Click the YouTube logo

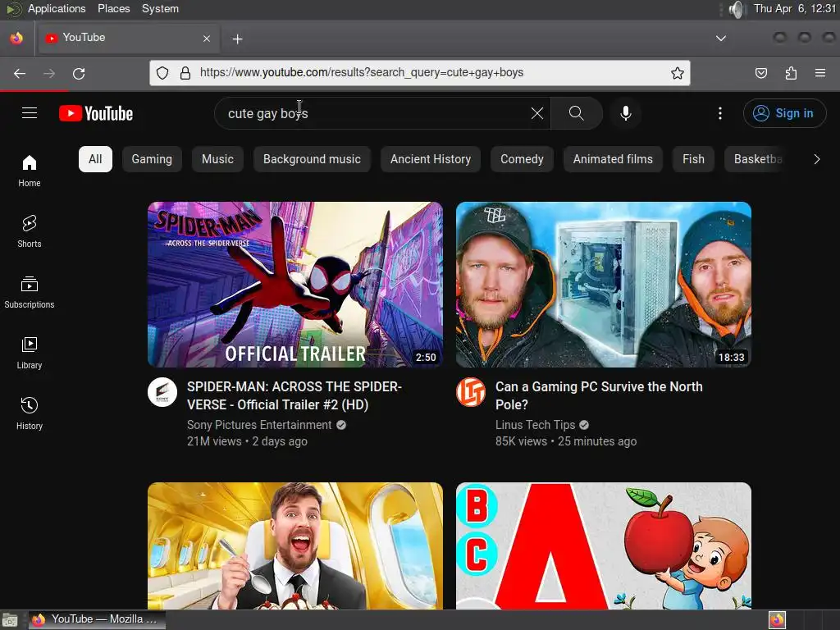click(96, 113)
